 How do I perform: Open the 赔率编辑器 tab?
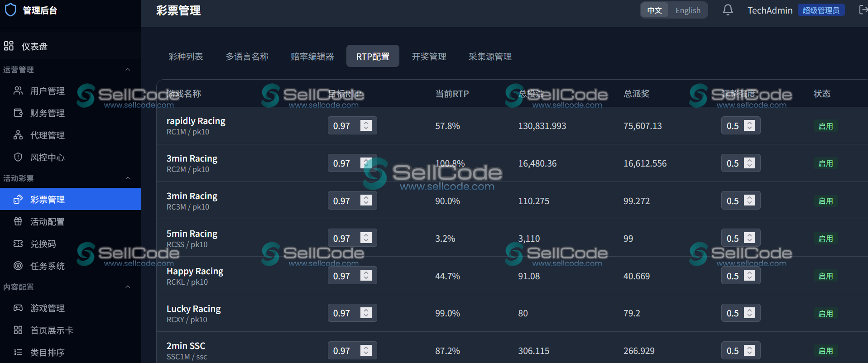312,56
